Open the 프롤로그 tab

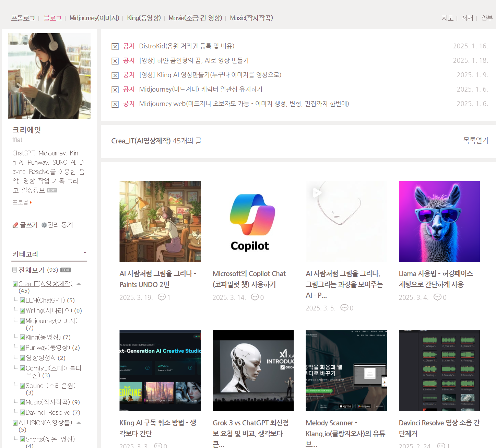(x=23, y=18)
